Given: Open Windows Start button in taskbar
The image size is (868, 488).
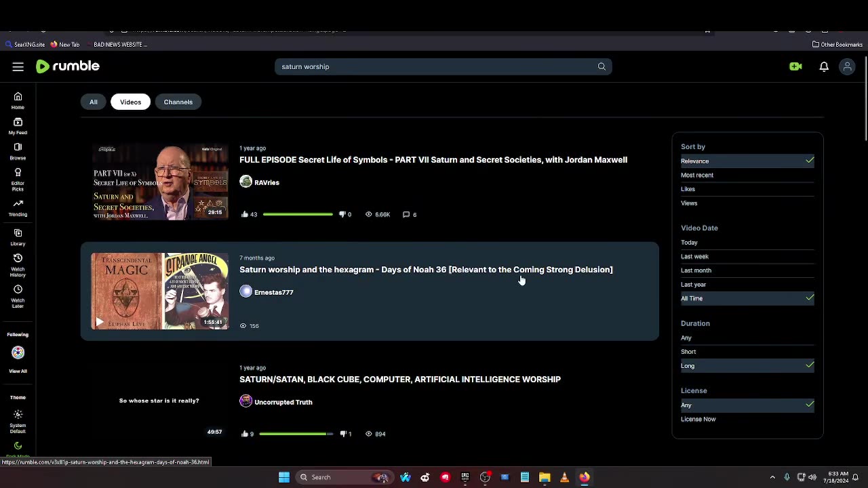Looking at the screenshot, I should 284,477.
